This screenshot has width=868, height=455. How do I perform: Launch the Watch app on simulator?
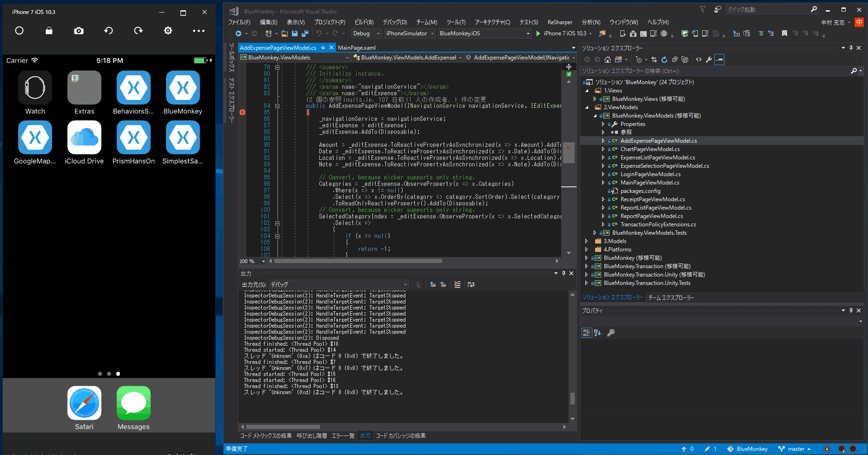(x=35, y=87)
